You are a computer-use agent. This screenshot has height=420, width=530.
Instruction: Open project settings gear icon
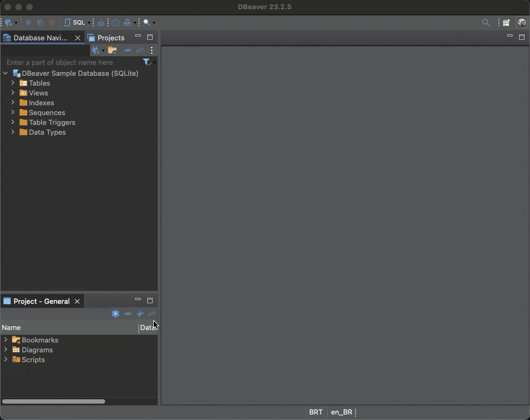(116, 314)
